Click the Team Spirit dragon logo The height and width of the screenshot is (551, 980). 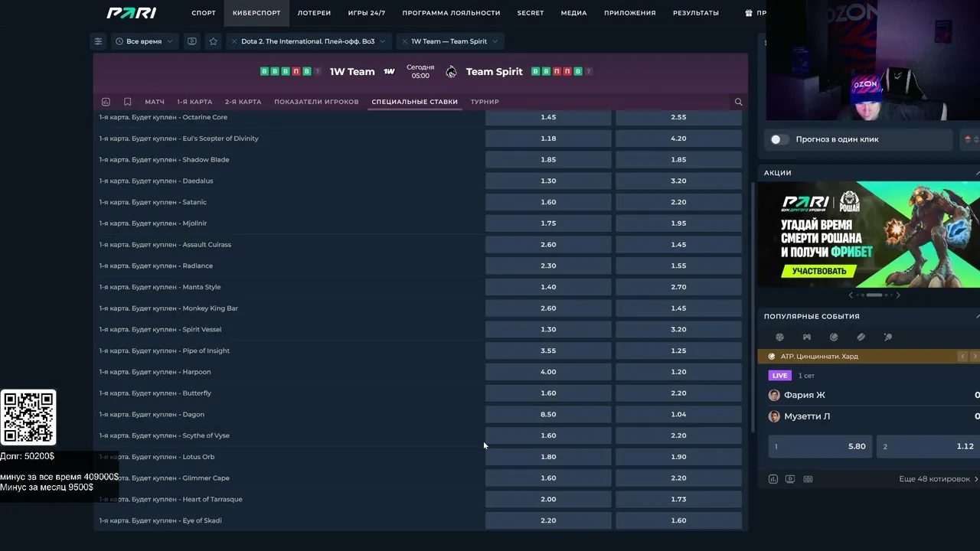[451, 72]
